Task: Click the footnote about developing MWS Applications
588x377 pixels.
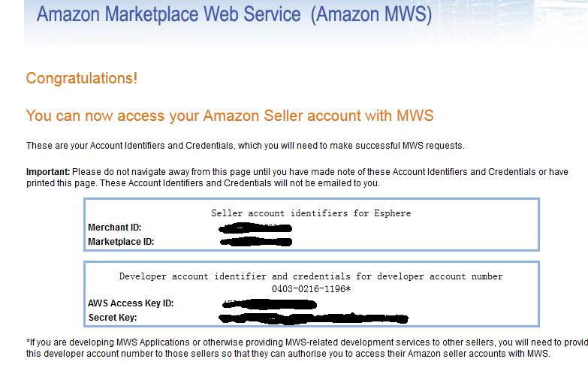Action: [x=306, y=342]
